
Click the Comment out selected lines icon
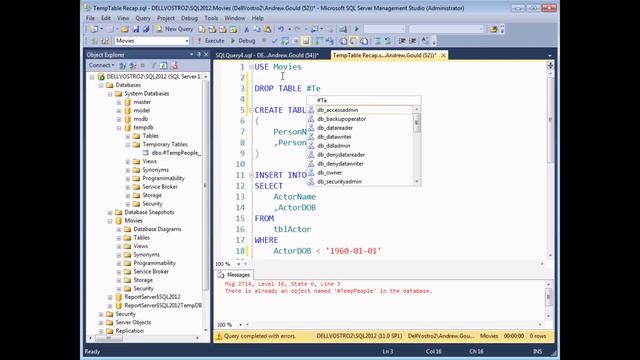tap(378, 41)
